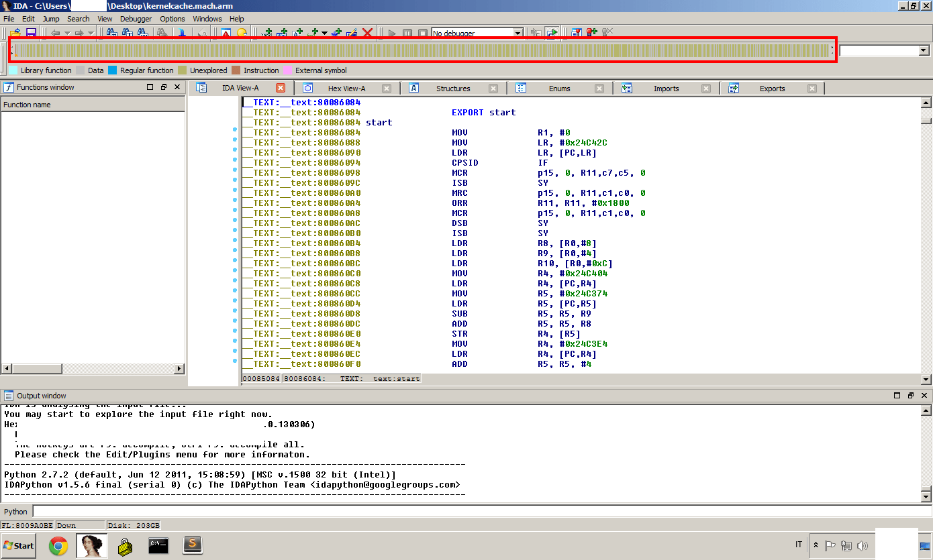The height and width of the screenshot is (560, 933).
Task: Click the highlighted green arrow debugger icon
Action: pyautogui.click(x=552, y=33)
